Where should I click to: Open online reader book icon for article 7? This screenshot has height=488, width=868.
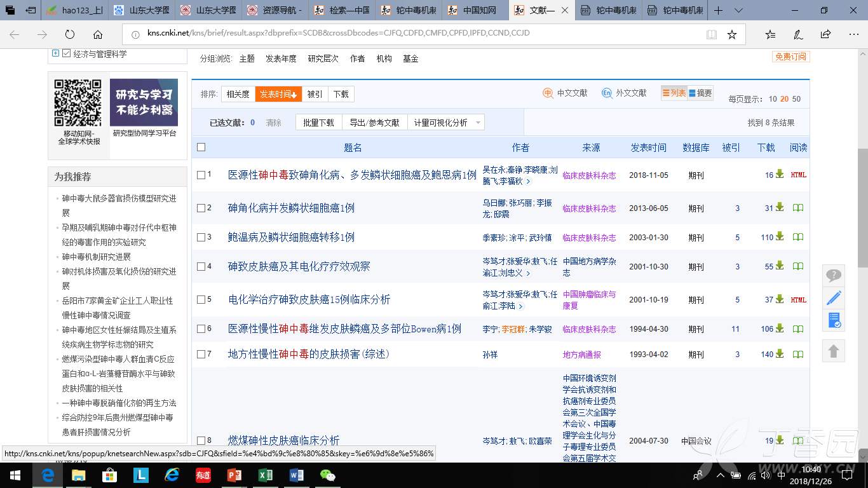(798, 355)
